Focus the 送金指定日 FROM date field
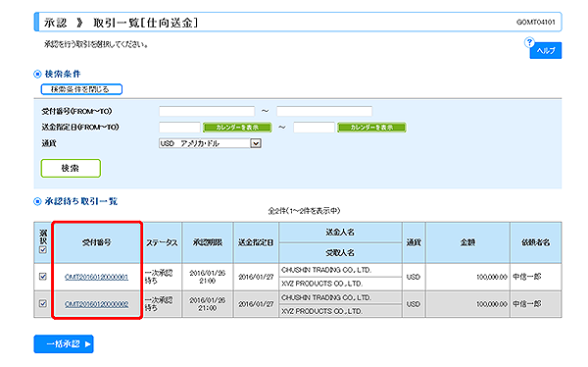 (x=179, y=128)
